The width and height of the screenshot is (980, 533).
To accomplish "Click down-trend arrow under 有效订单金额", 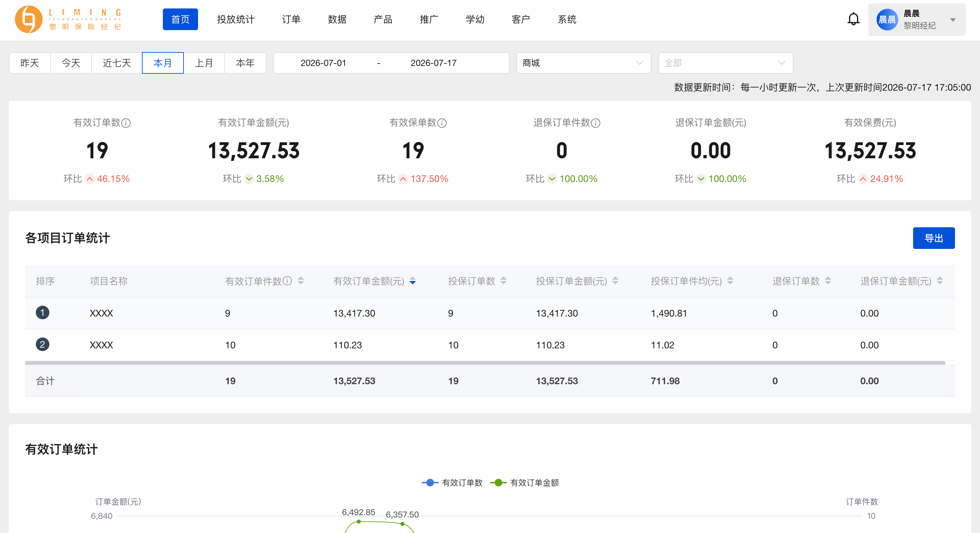I will [249, 179].
